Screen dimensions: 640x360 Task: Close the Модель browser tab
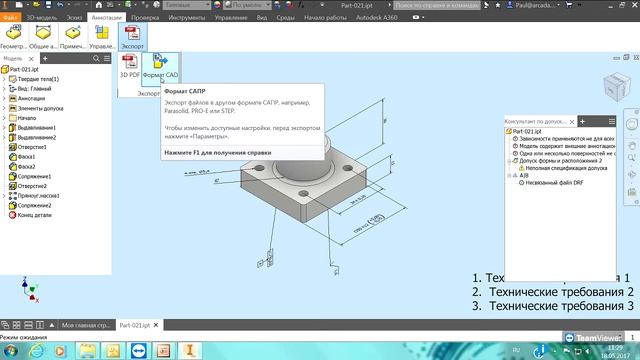click(31, 59)
